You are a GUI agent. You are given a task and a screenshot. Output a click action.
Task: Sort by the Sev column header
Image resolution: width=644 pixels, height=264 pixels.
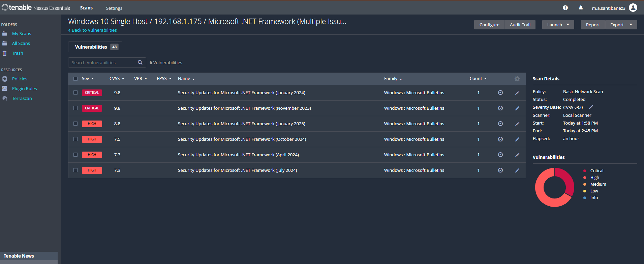click(88, 79)
